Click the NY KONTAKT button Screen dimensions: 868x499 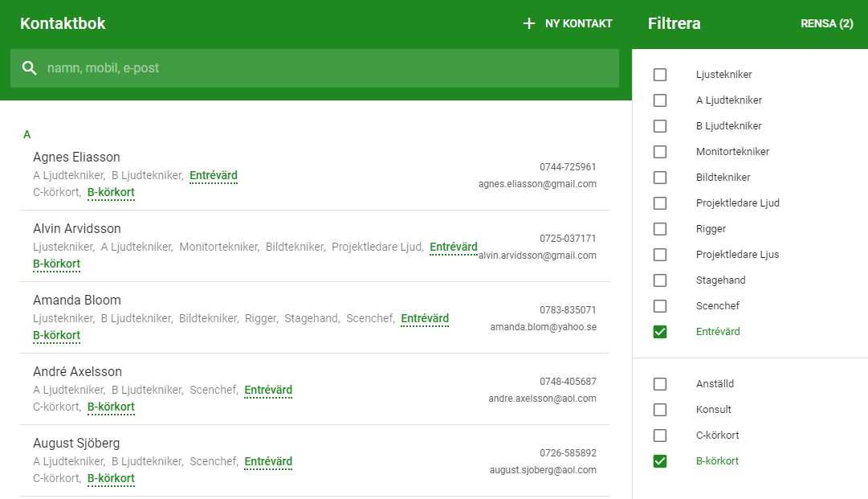578,23
